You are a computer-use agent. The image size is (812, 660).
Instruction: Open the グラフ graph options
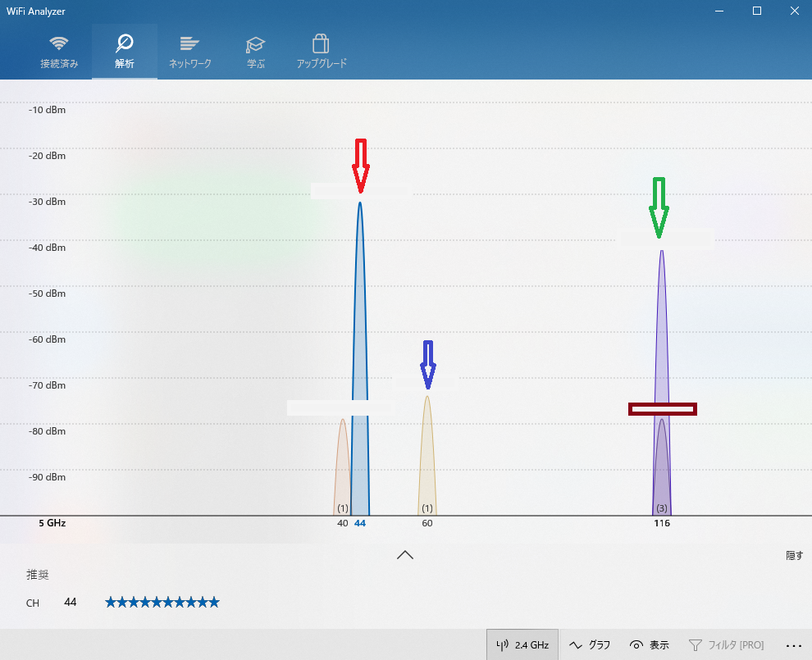[x=590, y=644]
